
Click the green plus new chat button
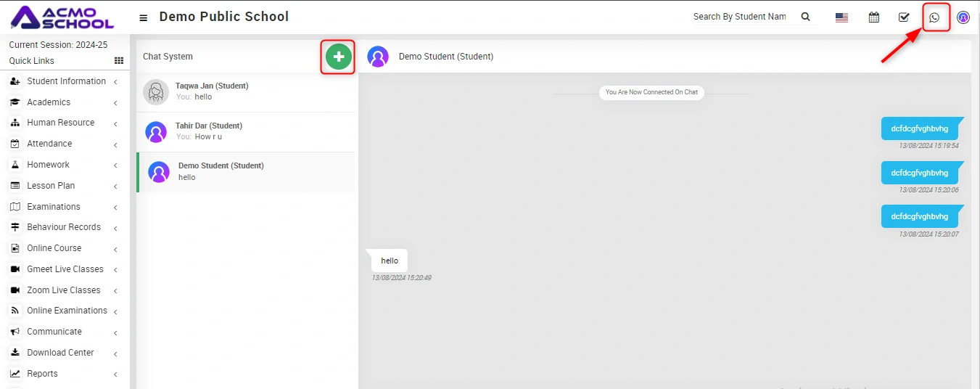click(x=338, y=57)
